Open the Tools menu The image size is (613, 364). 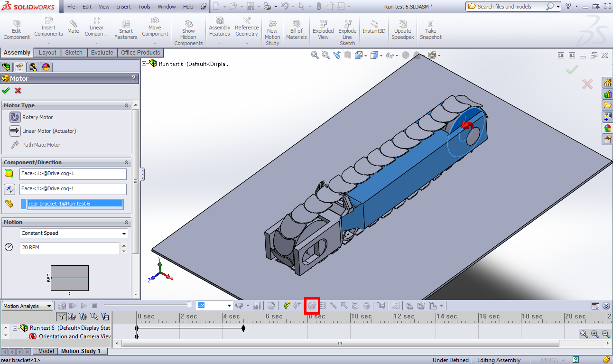144,7
